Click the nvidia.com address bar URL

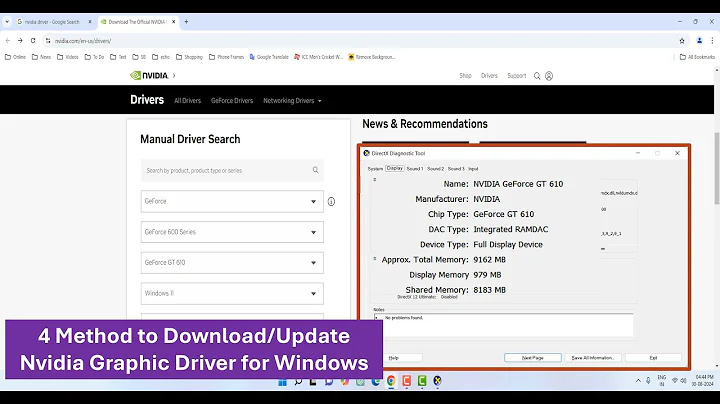(x=83, y=41)
